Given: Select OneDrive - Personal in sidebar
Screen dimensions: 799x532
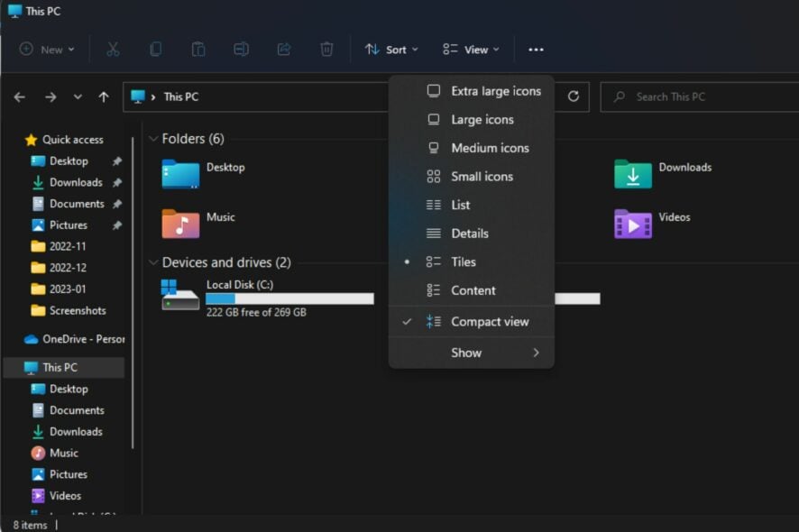Looking at the screenshot, I should pos(74,339).
